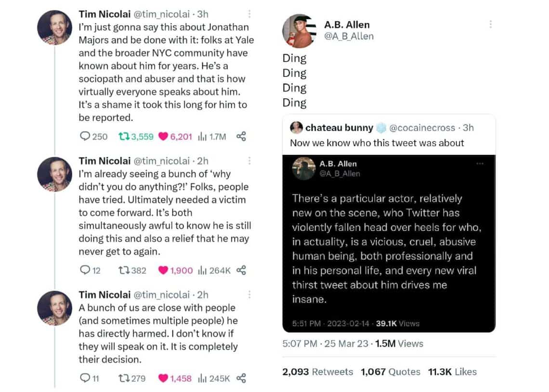549x392 pixels.
Task: Like the tweet with 1,900 likes
Action: pyautogui.click(x=163, y=270)
